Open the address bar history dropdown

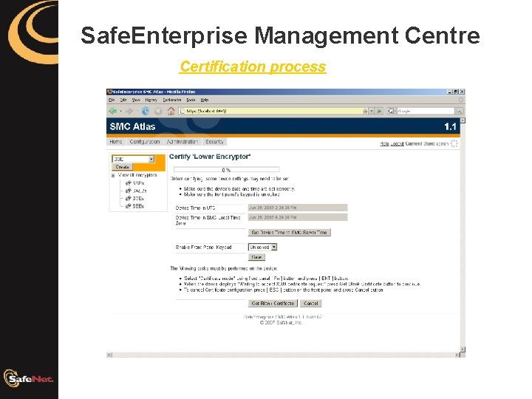(x=372, y=111)
